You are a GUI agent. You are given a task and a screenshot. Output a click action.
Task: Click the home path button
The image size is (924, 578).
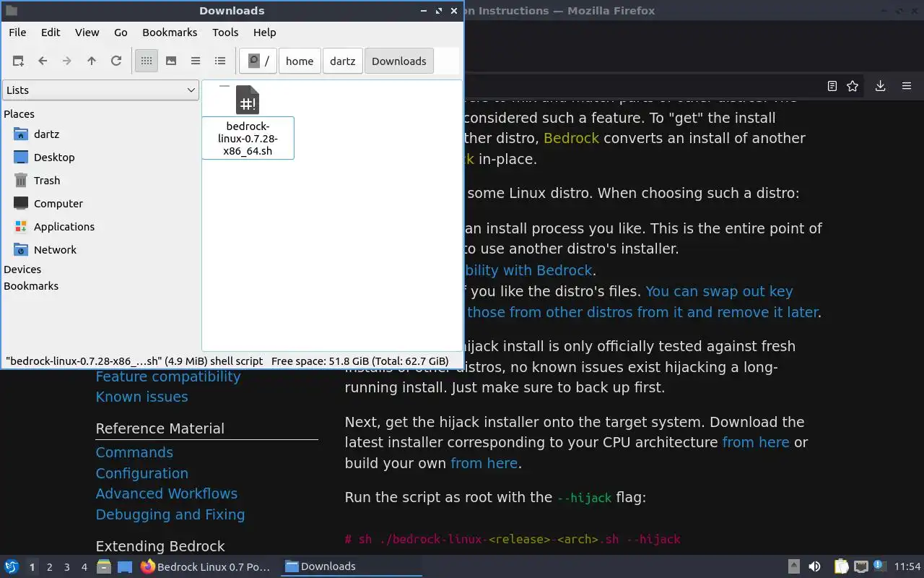(x=300, y=61)
